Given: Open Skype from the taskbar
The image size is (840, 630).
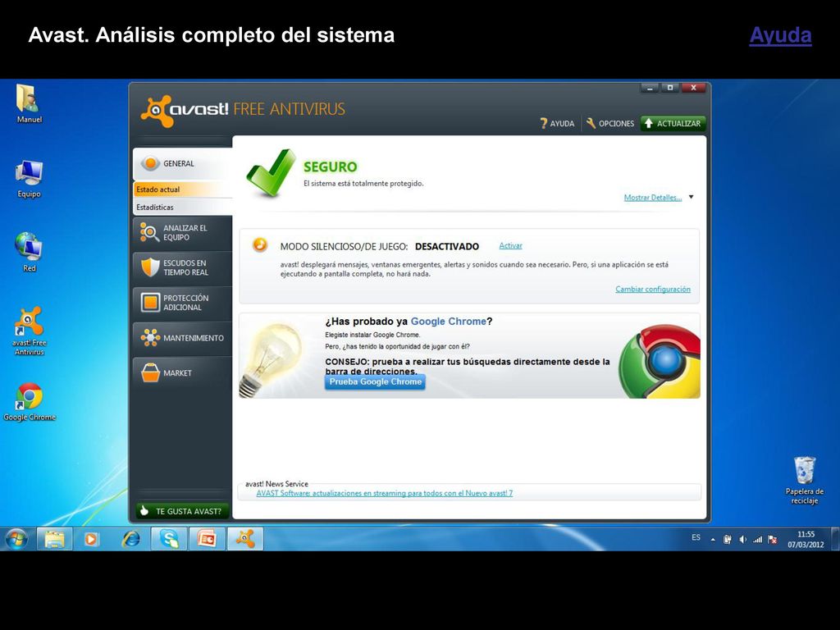Looking at the screenshot, I should pos(169,538).
